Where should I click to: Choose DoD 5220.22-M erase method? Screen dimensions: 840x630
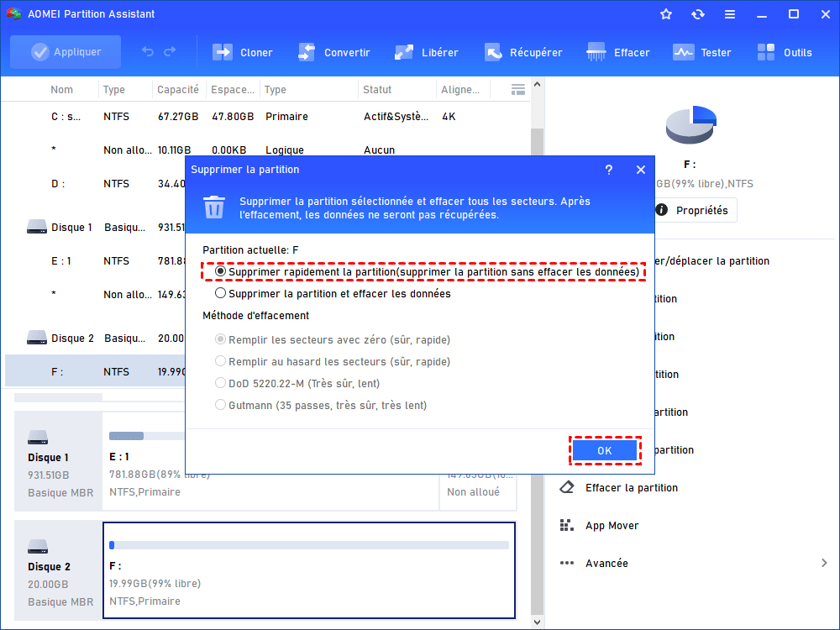220,383
